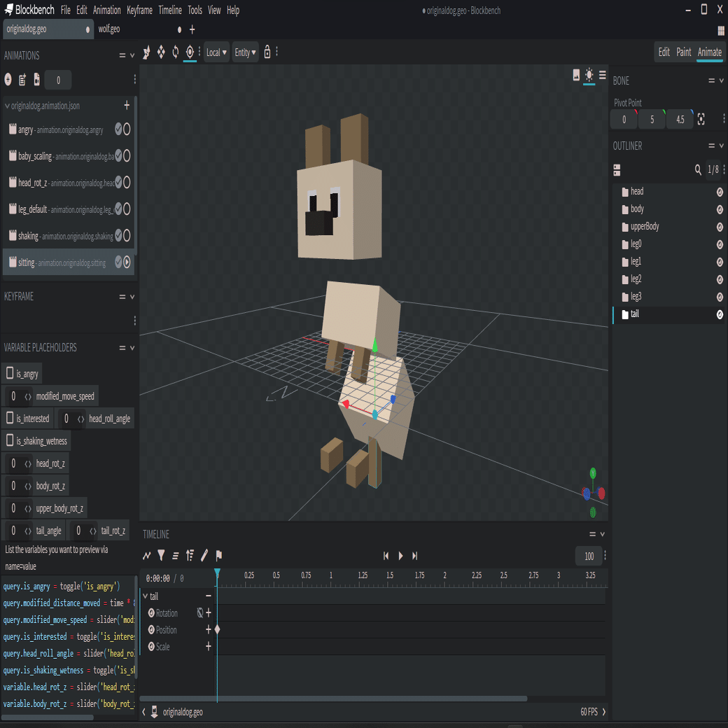
Task: Open the Keyframe menu
Action: tap(140, 10)
